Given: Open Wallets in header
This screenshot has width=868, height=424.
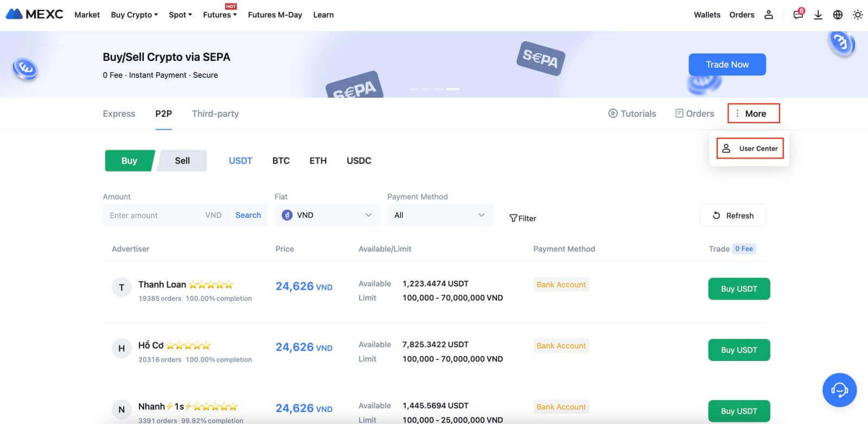Looking at the screenshot, I should tap(707, 15).
